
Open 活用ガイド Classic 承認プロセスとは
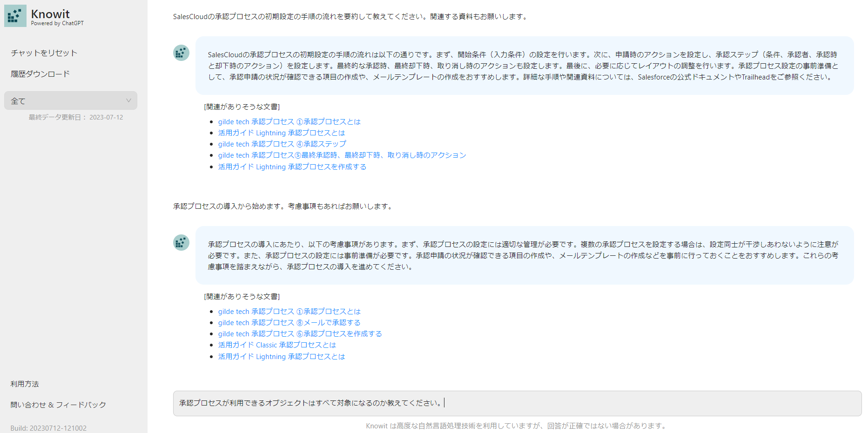tap(276, 345)
